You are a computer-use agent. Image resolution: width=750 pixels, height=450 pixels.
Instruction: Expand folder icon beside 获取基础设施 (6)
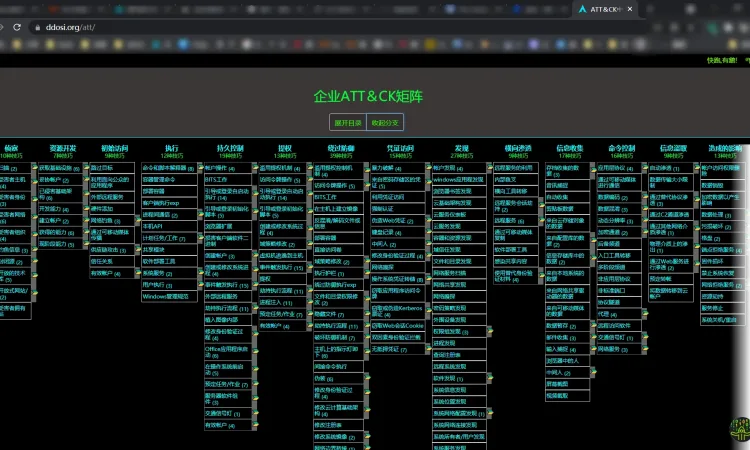pyautogui.click(x=86, y=168)
